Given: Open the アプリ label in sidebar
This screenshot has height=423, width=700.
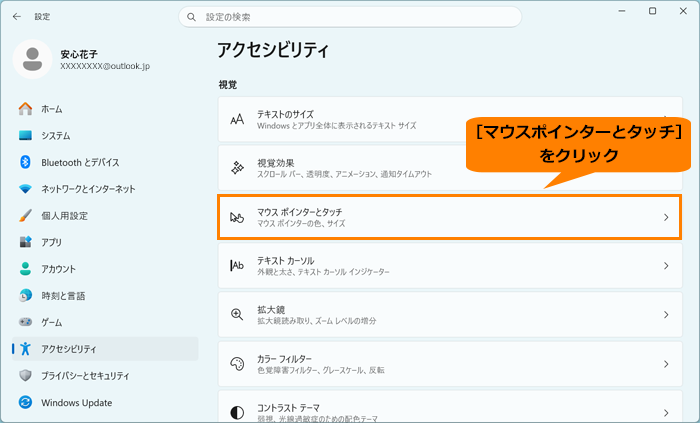Looking at the screenshot, I should point(52,242).
